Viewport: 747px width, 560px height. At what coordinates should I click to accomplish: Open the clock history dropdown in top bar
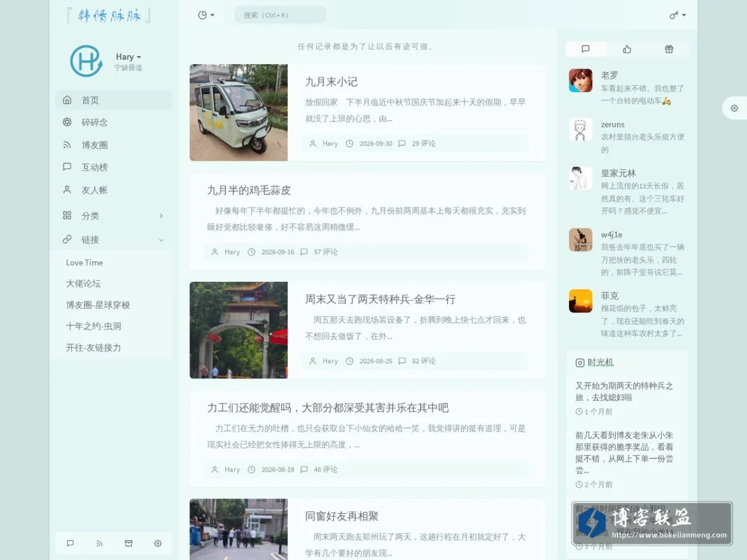pyautogui.click(x=206, y=15)
